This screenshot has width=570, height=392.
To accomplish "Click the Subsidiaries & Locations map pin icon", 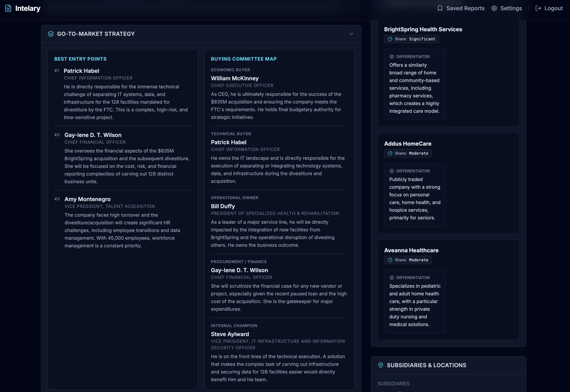I will [381, 365].
